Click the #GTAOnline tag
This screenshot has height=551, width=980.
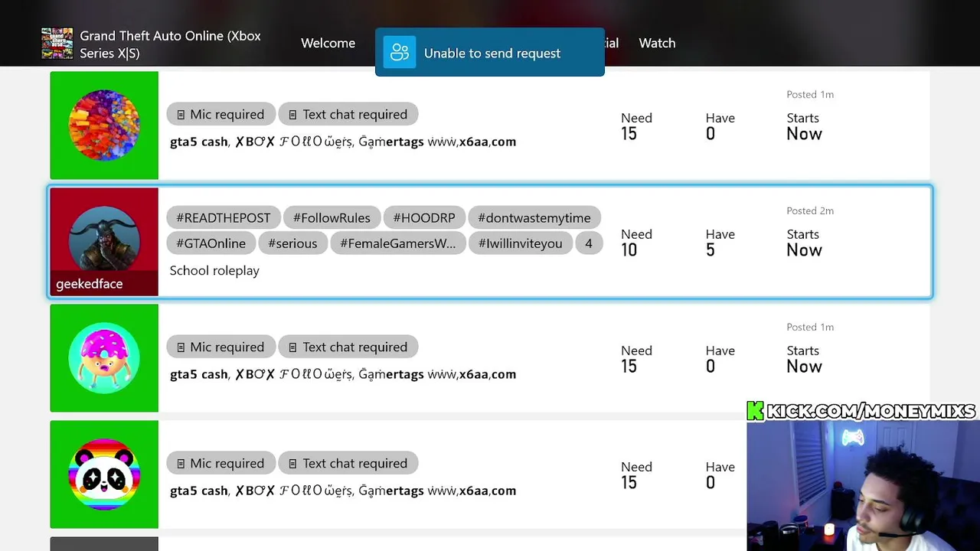(x=211, y=243)
